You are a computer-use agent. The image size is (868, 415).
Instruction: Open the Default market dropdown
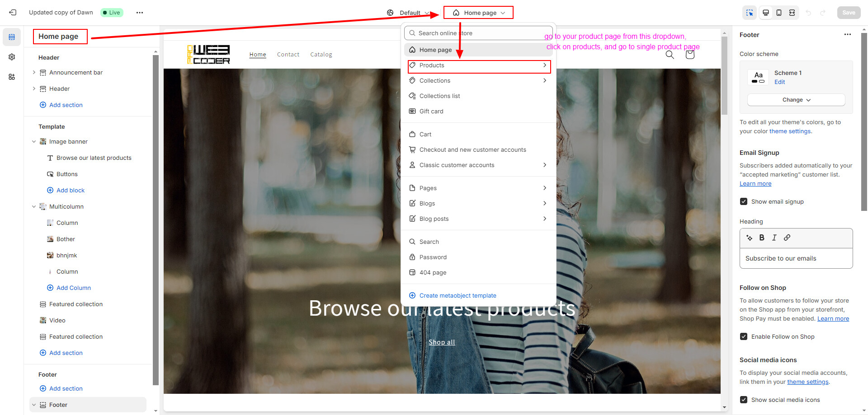tap(408, 13)
